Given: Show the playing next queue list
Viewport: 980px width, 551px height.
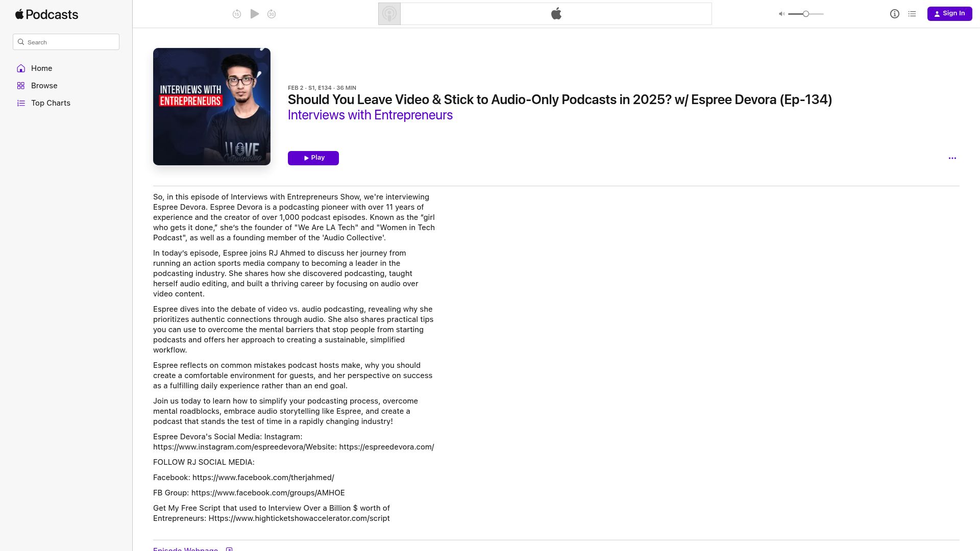Looking at the screenshot, I should (912, 14).
